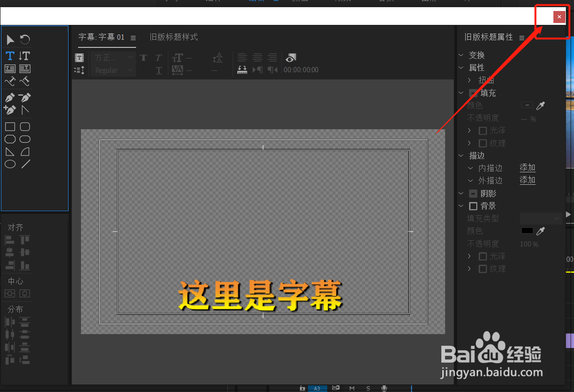This screenshot has width=574, height=392.
Task: Enable the 背景 checkbox
Action: (473, 206)
